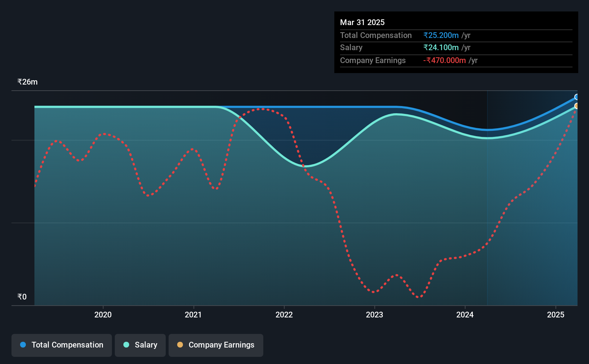Click the Total Compensation tooltip row label
The image size is (589, 364).
click(376, 35)
